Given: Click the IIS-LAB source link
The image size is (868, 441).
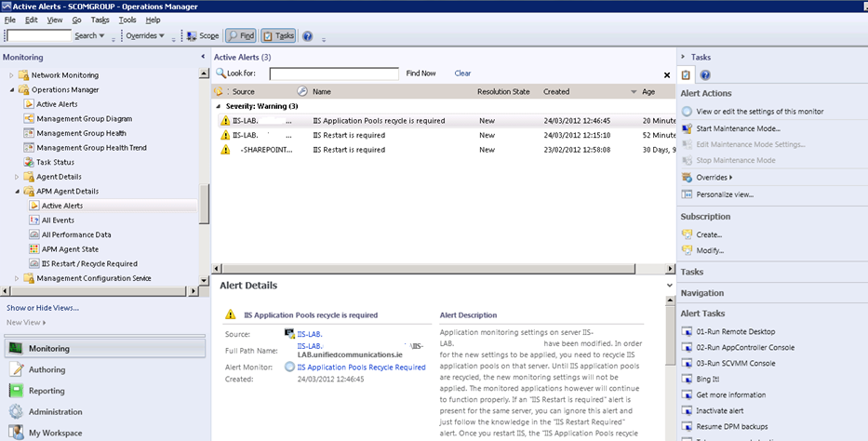Looking at the screenshot, I should point(310,334).
